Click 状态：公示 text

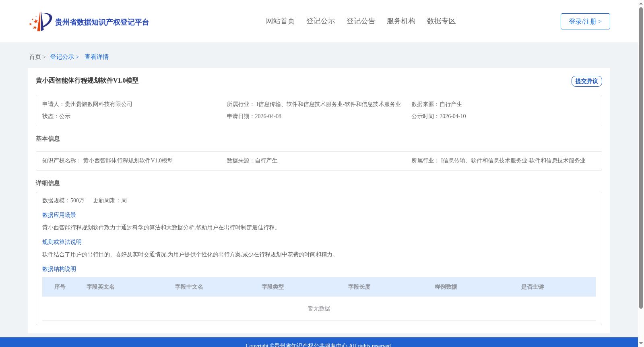click(56, 116)
